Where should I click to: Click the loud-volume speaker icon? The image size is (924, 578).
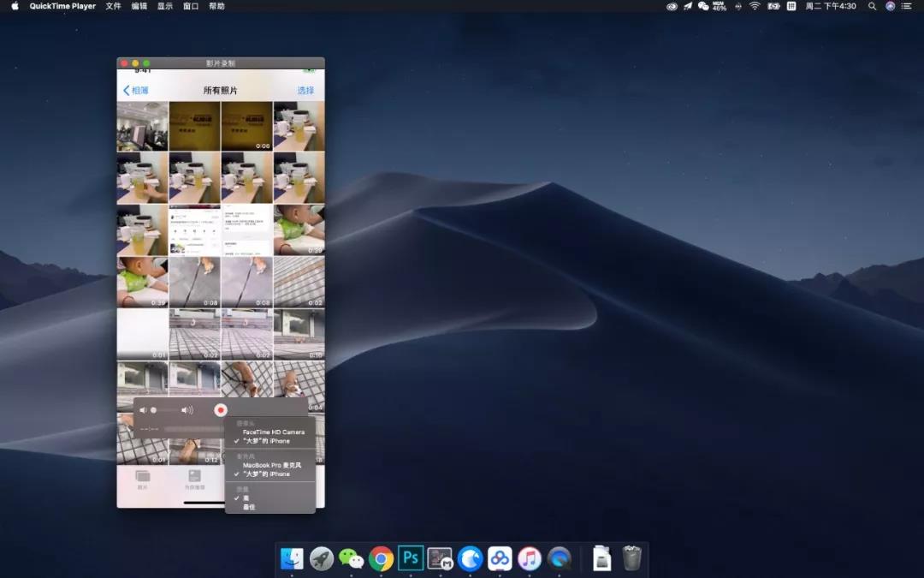point(187,410)
